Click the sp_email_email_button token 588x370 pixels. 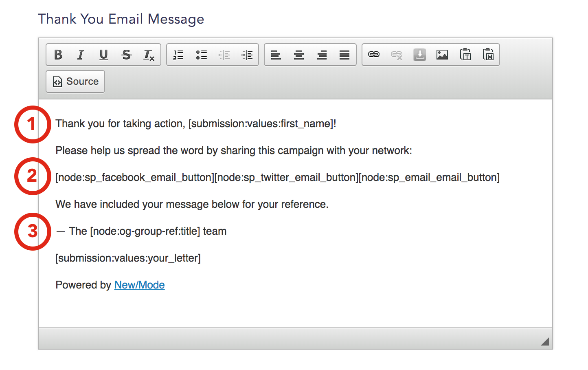click(429, 177)
